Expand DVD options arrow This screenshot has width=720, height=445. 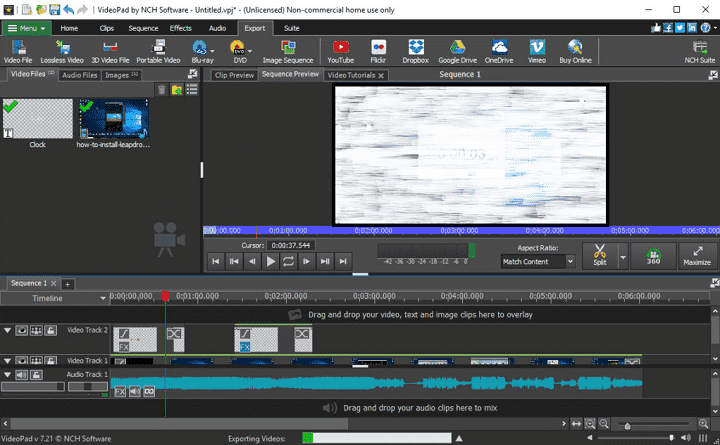[250, 51]
